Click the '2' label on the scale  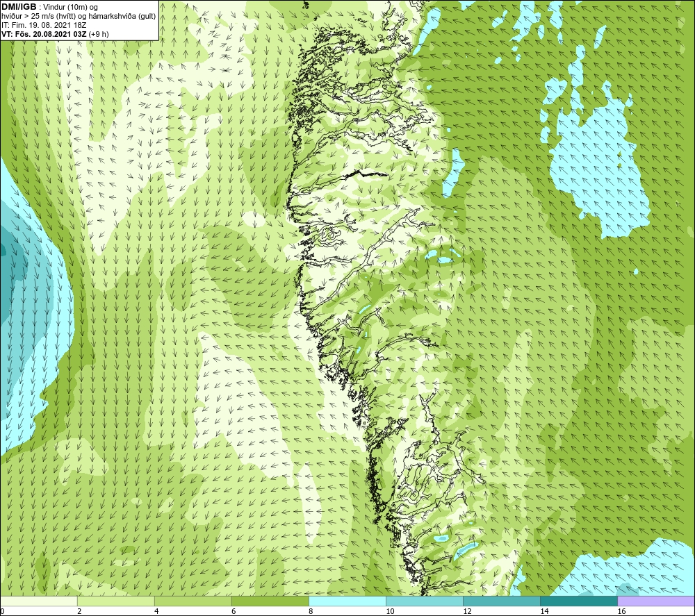coord(79,611)
